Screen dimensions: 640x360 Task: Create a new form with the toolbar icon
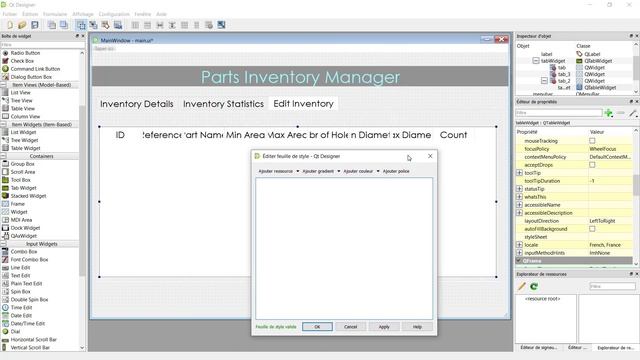(10, 25)
